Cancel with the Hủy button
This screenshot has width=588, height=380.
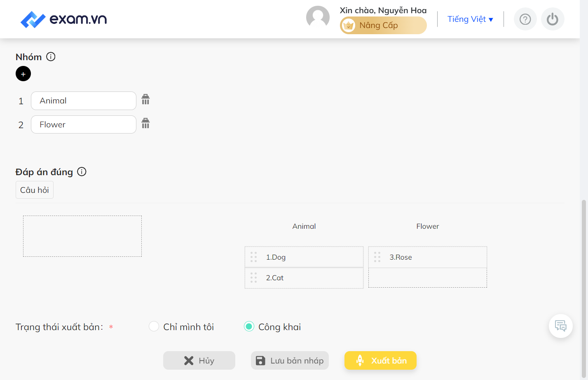pyautogui.click(x=199, y=361)
